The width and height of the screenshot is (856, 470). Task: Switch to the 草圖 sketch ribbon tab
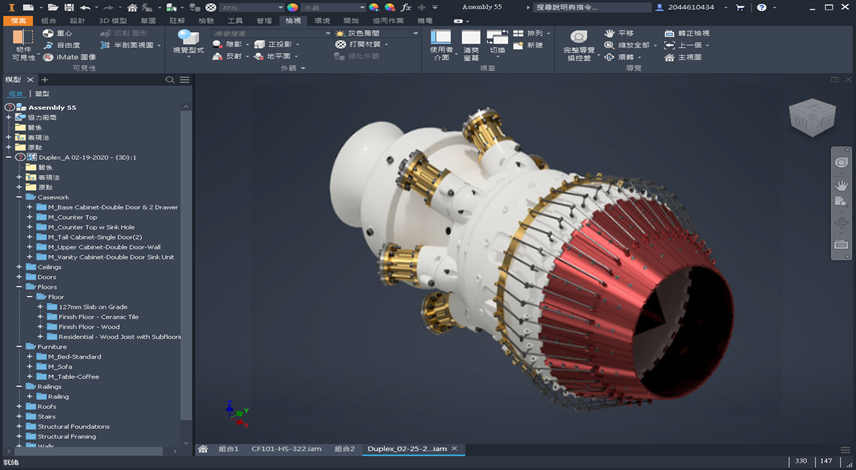click(x=148, y=21)
